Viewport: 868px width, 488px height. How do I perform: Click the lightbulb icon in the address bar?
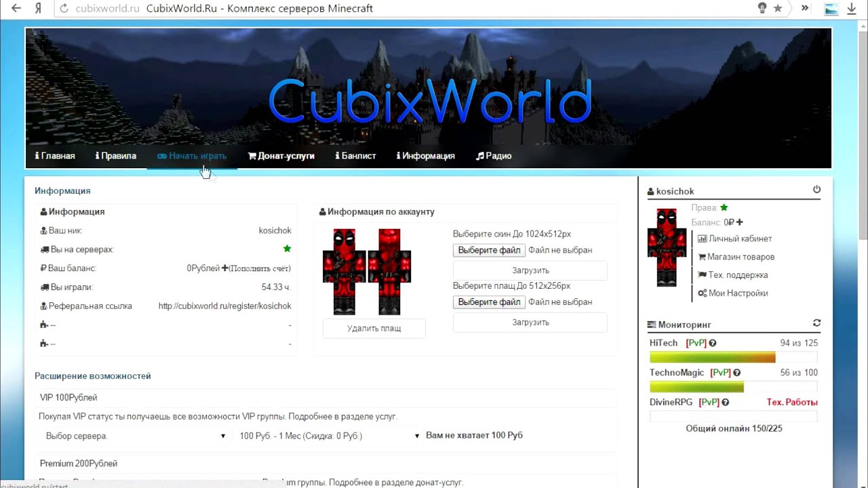pos(762,8)
